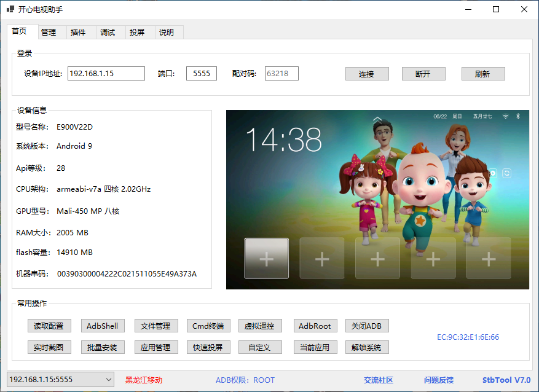Click the Api等级 value 28

click(x=61, y=168)
